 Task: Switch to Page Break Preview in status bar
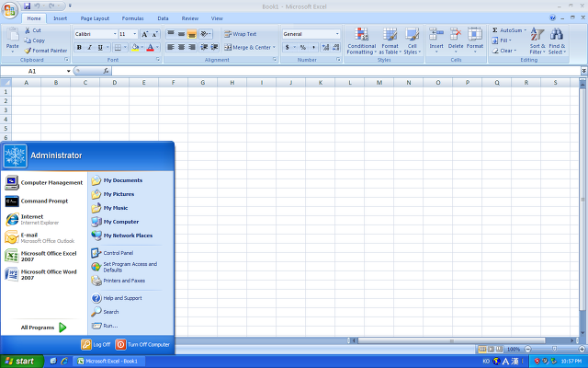(498, 350)
